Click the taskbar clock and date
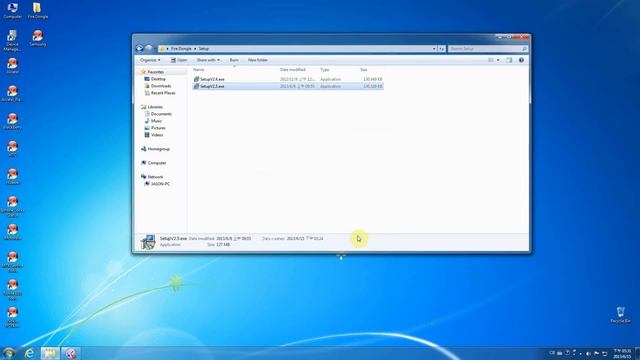Image resolution: width=640 pixels, height=360 pixels. click(x=622, y=353)
